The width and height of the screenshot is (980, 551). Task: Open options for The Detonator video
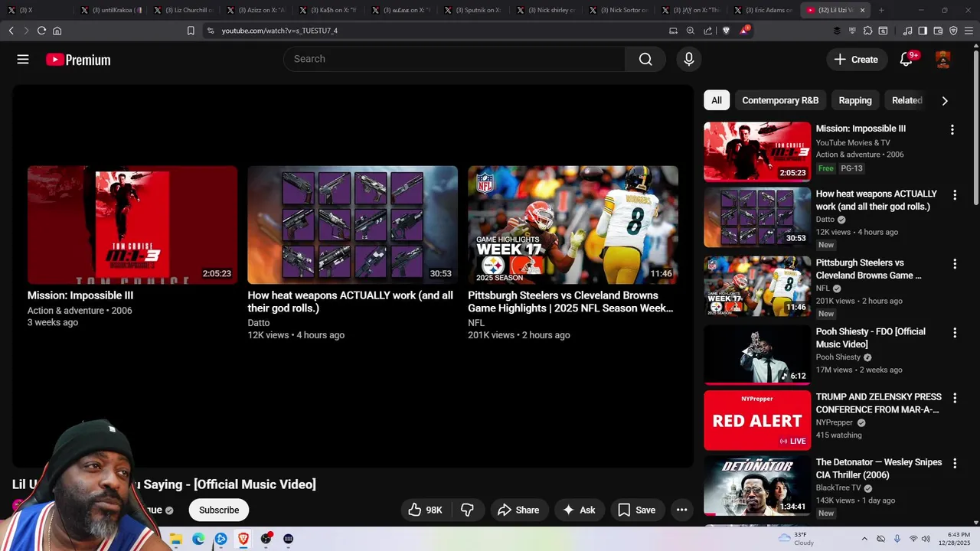tap(954, 464)
